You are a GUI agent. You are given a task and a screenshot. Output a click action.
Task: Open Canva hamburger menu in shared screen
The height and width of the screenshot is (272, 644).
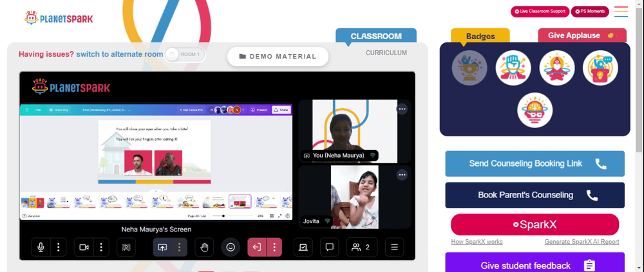click(27, 110)
